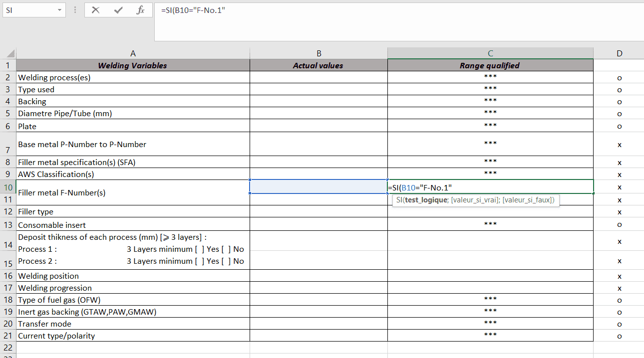
Task: Open the Insert Function fx dialog
Action: tap(140, 10)
